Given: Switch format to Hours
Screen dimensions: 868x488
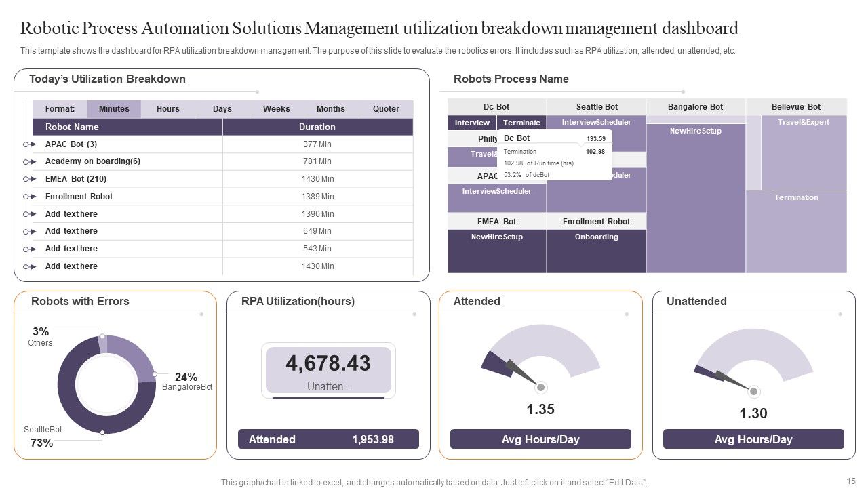Looking at the screenshot, I should [x=168, y=109].
